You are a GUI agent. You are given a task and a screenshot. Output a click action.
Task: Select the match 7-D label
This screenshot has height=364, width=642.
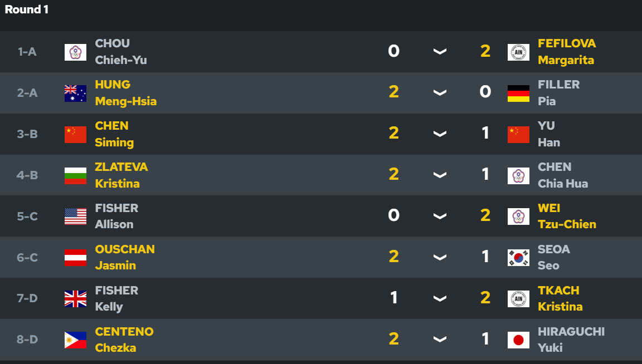[x=27, y=298]
